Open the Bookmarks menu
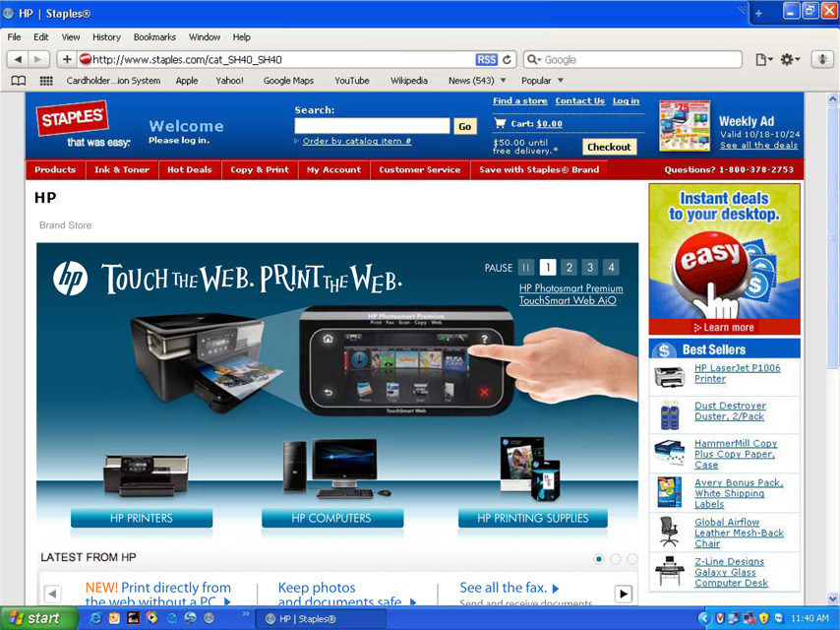The width and height of the screenshot is (840, 630). (x=154, y=37)
